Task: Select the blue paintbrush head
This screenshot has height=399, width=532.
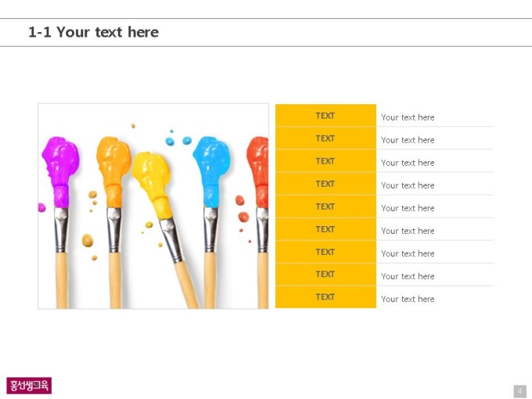Action: tap(212, 171)
